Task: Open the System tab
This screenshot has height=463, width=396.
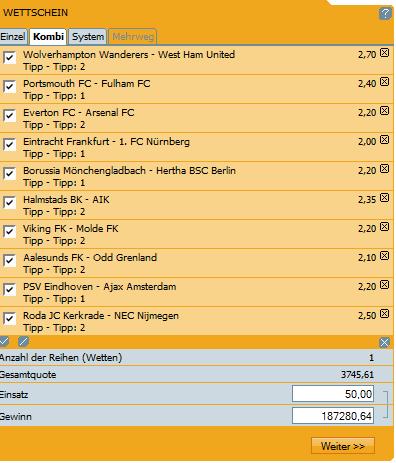Action: (x=88, y=37)
